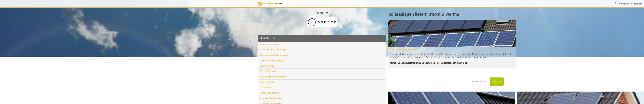Select Komponenten in contents list

coord(266,87)
